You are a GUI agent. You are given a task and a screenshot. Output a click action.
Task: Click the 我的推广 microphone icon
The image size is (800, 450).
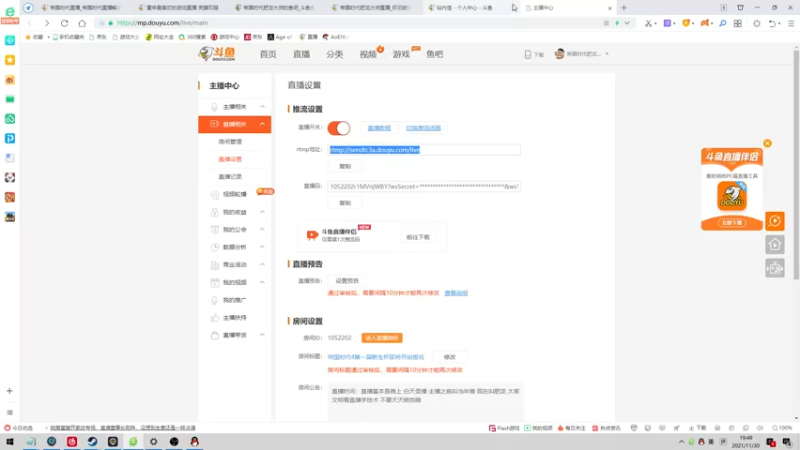tap(215, 300)
